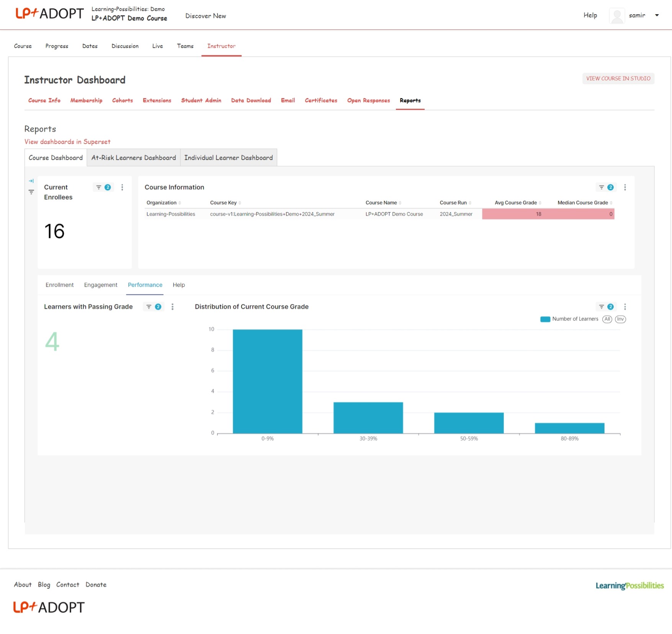Screen dimensions: 672x634
Task: Sort table by Median Course Grade
Action: (x=585, y=203)
